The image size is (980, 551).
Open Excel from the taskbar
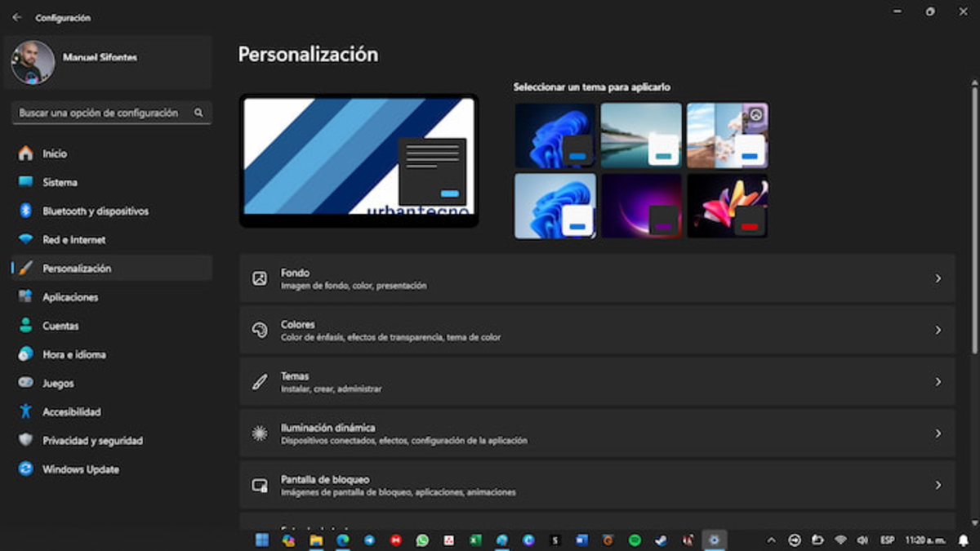[x=475, y=540]
